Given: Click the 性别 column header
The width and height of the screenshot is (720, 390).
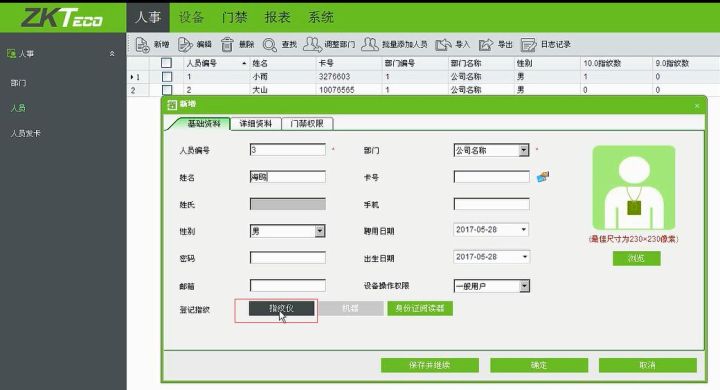Looking at the screenshot, I should [547, 63].
